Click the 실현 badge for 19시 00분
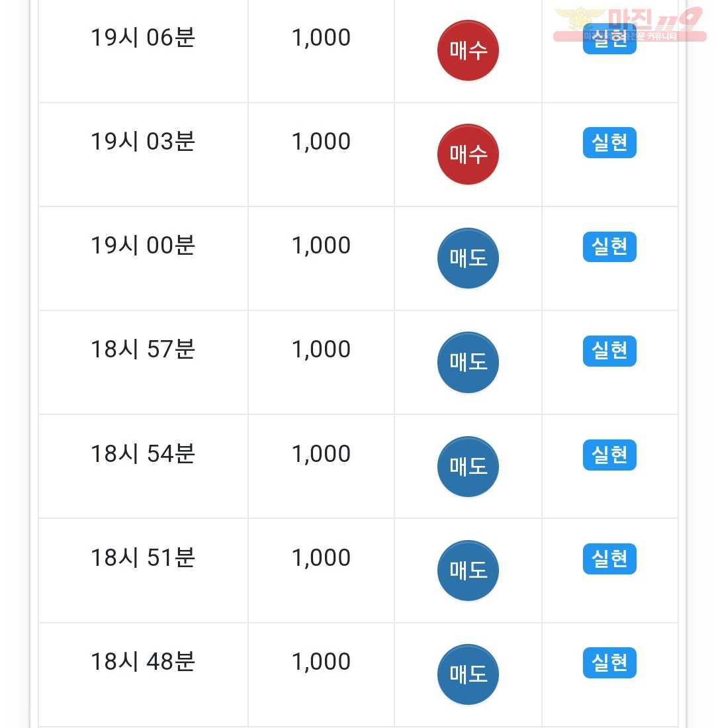This screenshot has width=714, height=728. [609, 247]
